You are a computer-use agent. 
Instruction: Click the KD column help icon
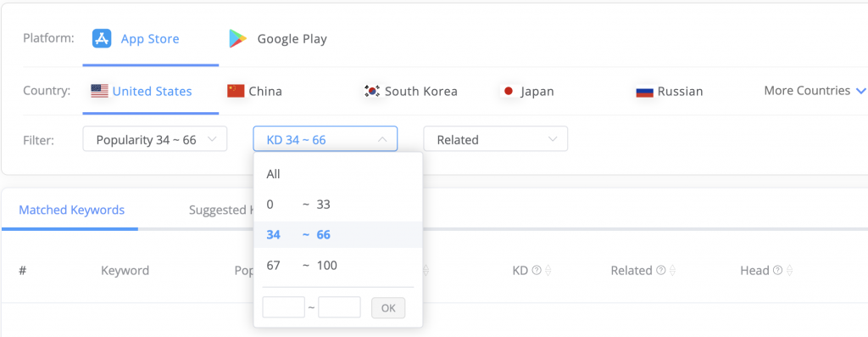[536, 271]
